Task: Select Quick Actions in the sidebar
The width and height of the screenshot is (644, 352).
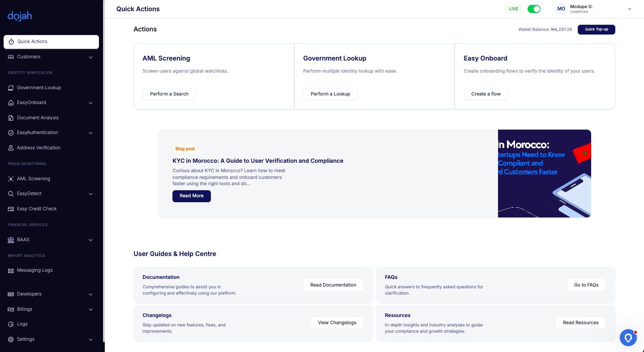Action: [51, 42]
